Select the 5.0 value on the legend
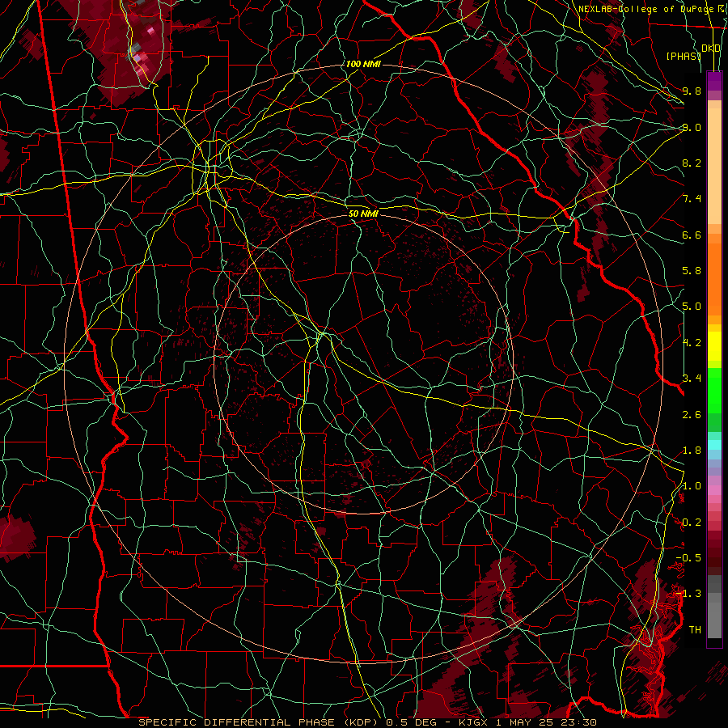 coord(692,307)
